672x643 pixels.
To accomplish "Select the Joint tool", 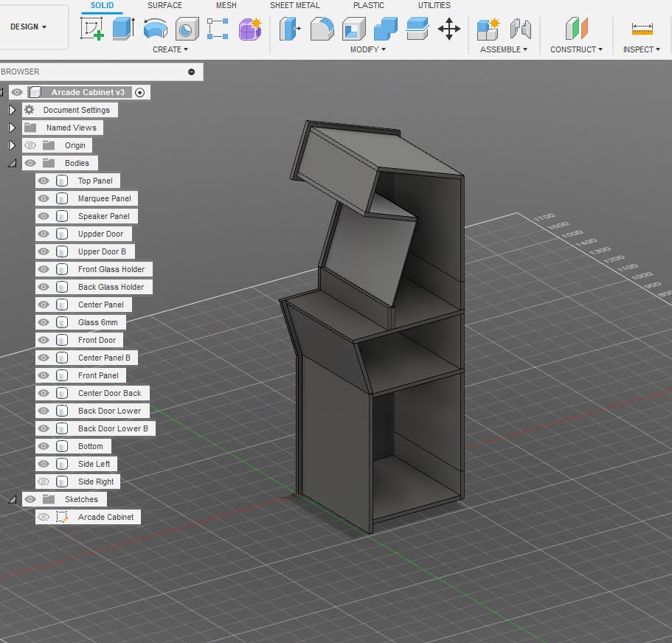I will [521, 29].
